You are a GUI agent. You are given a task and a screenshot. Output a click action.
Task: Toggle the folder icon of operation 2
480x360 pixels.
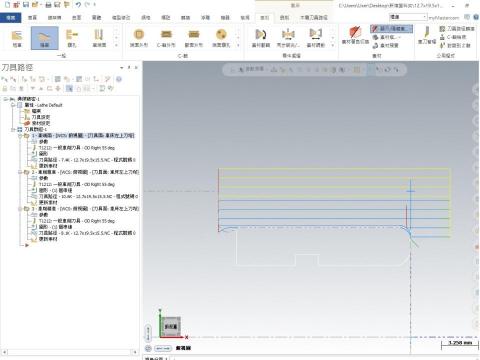[26, 172]
